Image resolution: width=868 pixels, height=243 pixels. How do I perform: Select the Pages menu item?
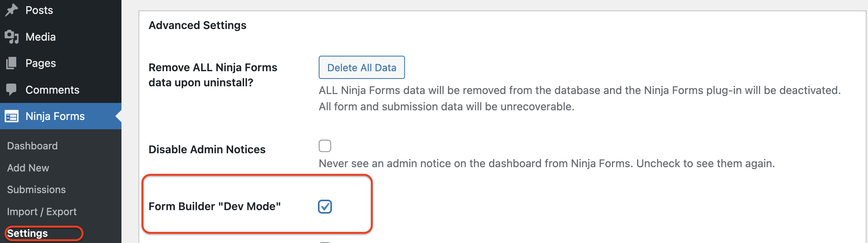coord(40,63)
